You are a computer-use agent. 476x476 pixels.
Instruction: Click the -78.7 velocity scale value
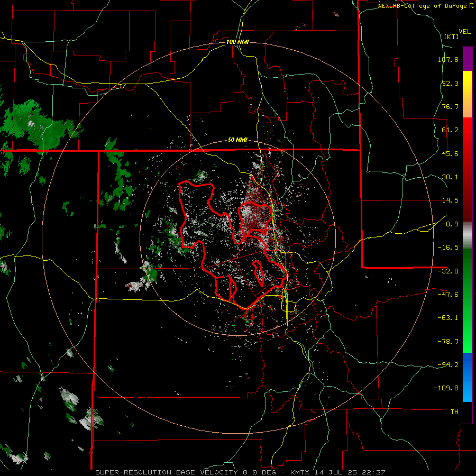(x=448, y=342)
